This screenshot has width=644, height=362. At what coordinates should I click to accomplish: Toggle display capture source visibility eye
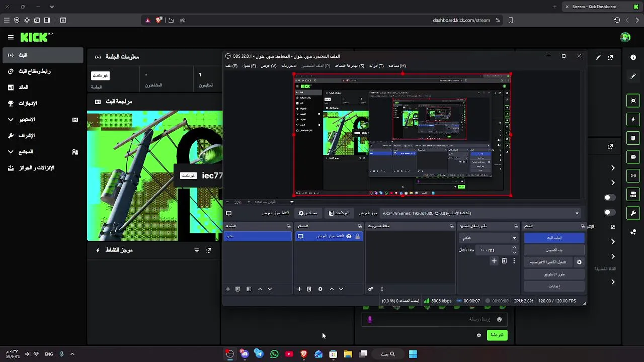349,236
